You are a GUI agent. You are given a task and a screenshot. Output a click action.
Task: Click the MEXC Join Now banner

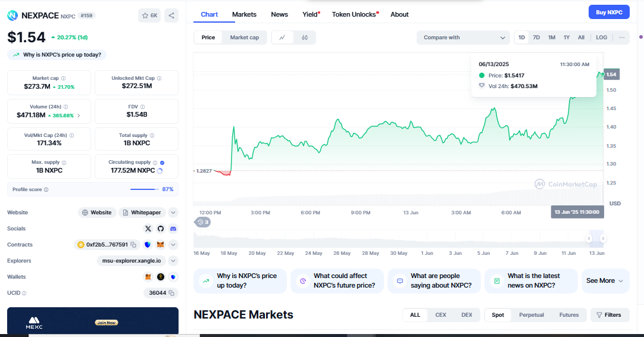pyautogui.click(x=93, y=320)
